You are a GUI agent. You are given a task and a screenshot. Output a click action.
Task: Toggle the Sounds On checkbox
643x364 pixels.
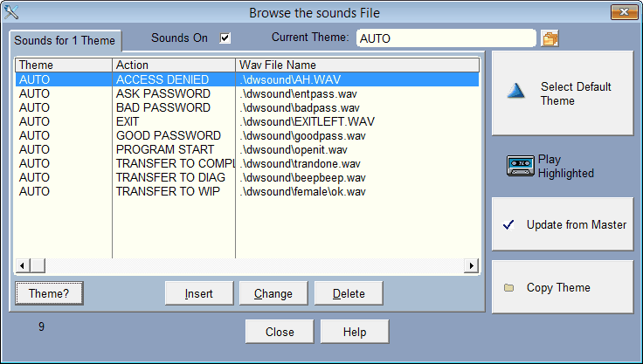point(225,38)
